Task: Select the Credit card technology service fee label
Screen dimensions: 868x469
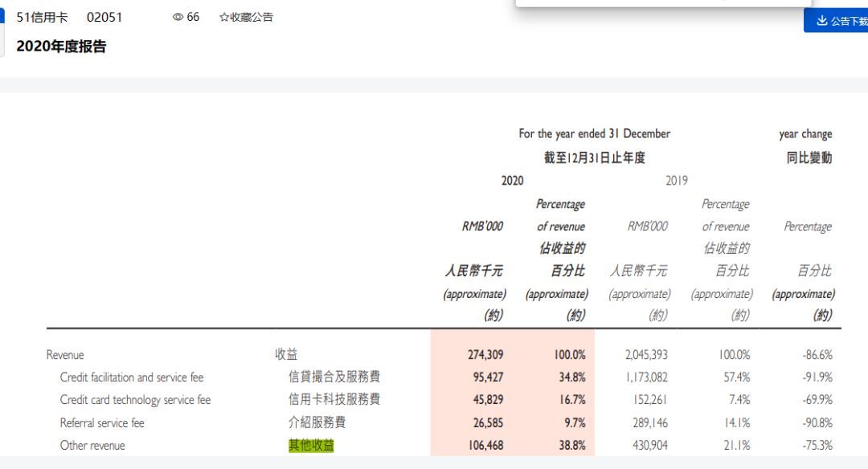Action: pos(135,399)
